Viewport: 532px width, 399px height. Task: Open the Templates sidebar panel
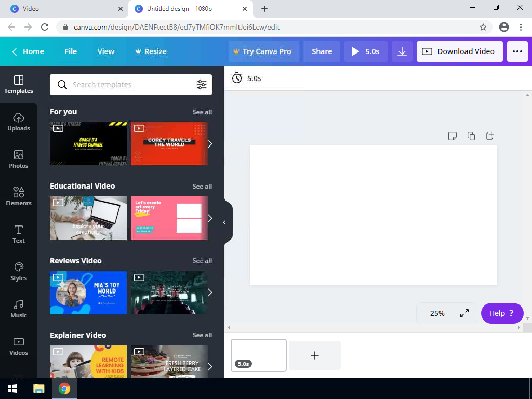[19, 85]
